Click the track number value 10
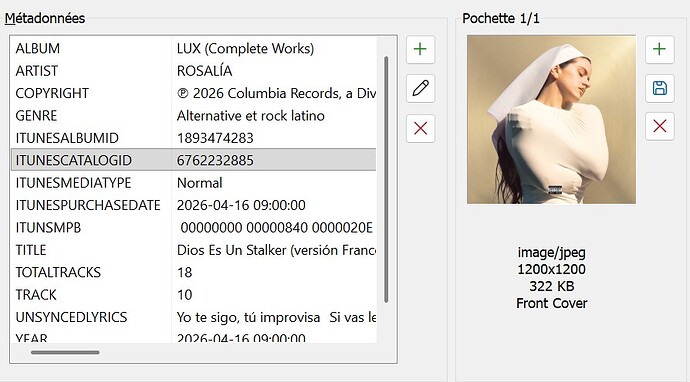690x382 pixels. pos(185,295)
